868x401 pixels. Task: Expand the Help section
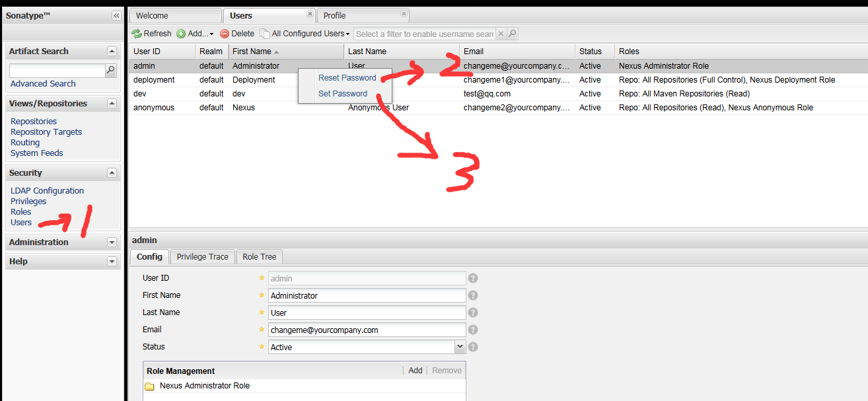[x=112, y=262]
